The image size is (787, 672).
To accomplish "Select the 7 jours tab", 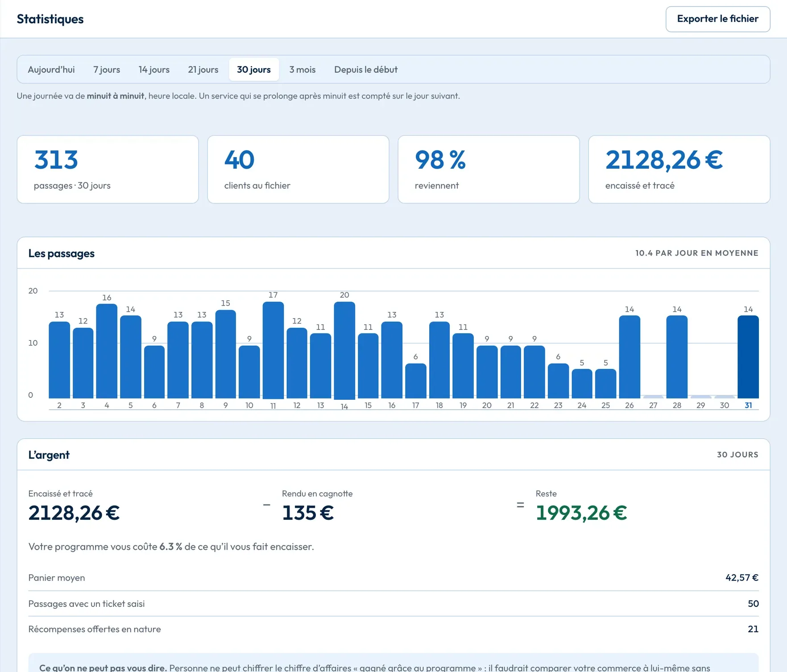I will pos(107,70).
